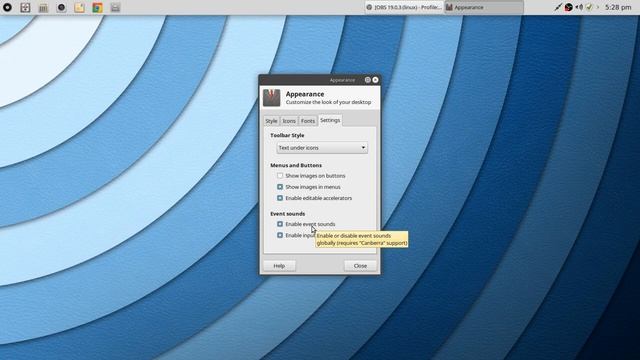Image resolution: width=640 pixels, height=360 pixels.
Task: Open the Toolbar Style dropdown
Action: click(x=322, y=148)
